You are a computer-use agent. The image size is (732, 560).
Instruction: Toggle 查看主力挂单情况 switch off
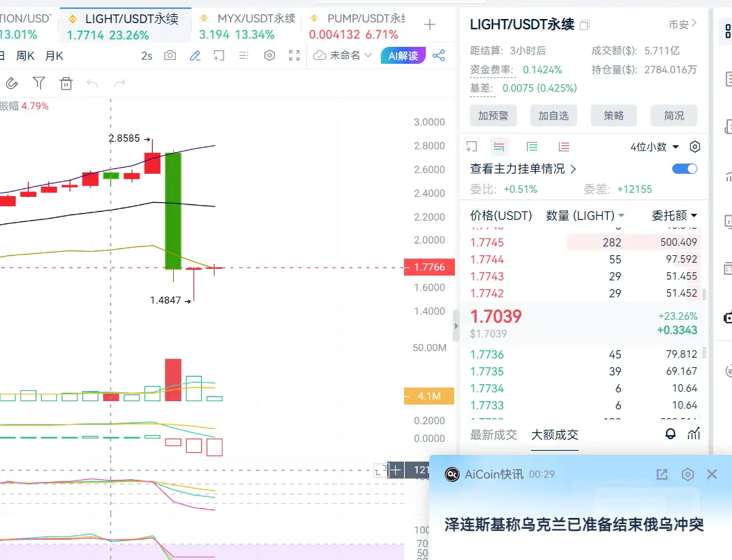(x=684, y=169)
